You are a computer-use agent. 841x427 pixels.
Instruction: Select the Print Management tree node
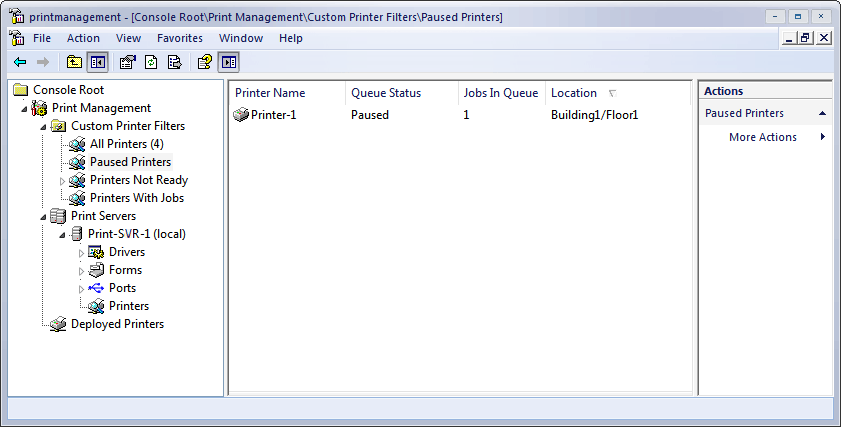pyautogui.click(x=101, y=108)
